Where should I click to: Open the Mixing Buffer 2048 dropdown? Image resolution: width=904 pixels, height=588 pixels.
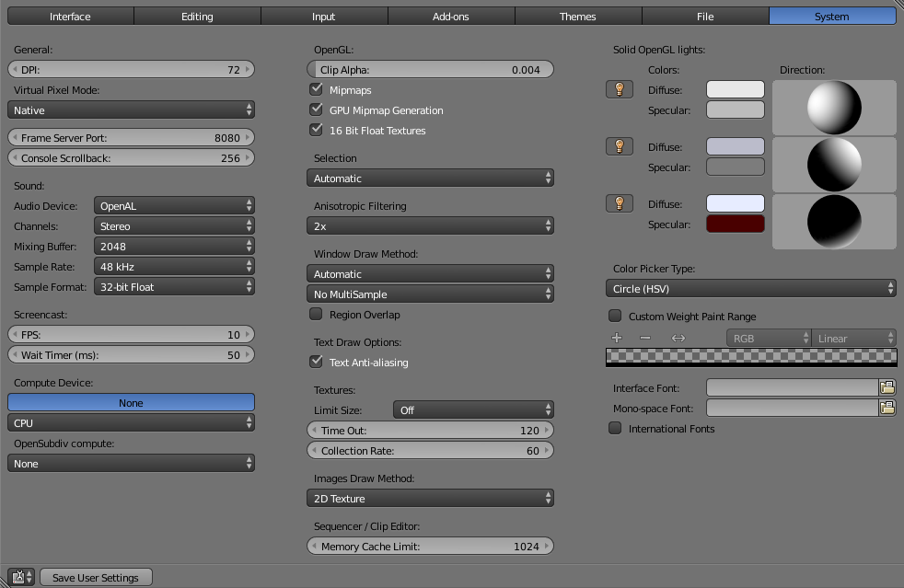pos(174,246)
